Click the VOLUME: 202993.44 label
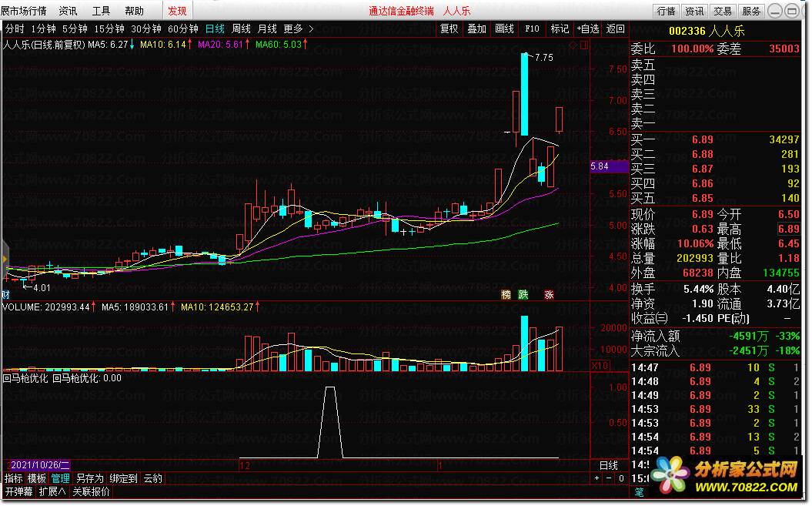 point(49,307)
